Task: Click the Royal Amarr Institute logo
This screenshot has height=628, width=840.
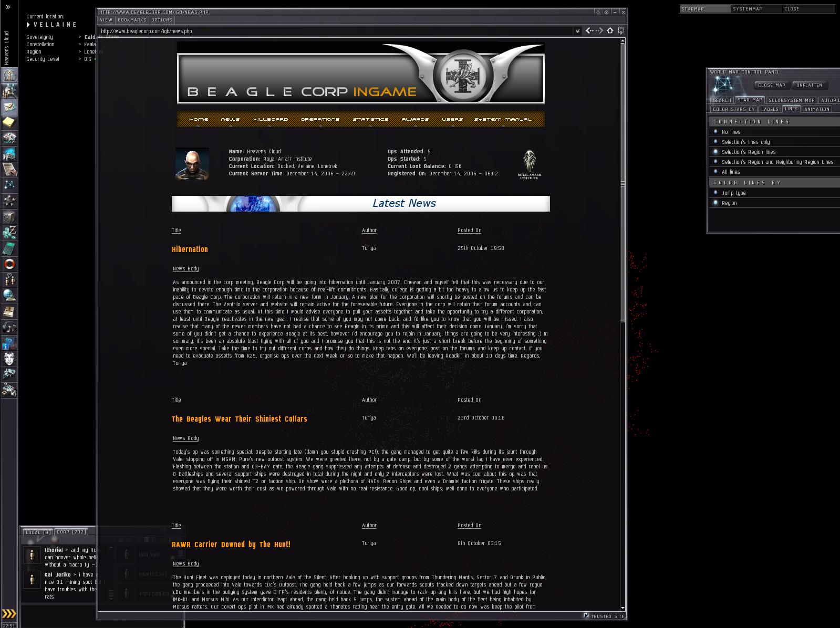Action: point(529,164)
